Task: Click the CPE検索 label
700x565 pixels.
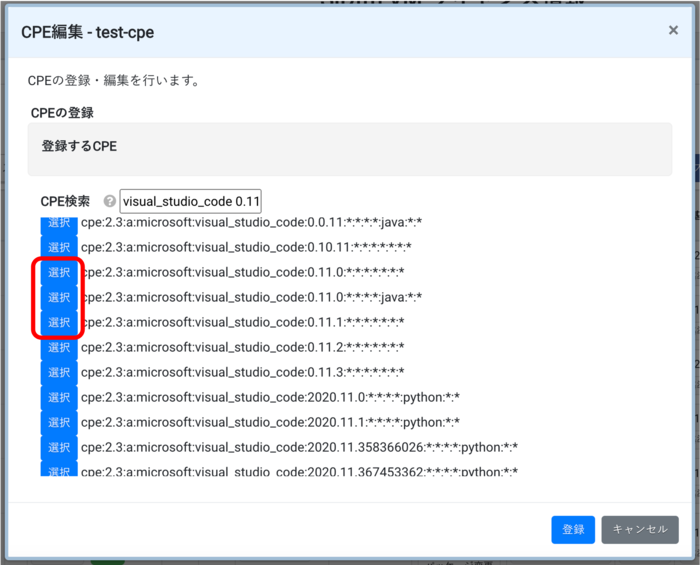Action: click(x=65, y=201)
